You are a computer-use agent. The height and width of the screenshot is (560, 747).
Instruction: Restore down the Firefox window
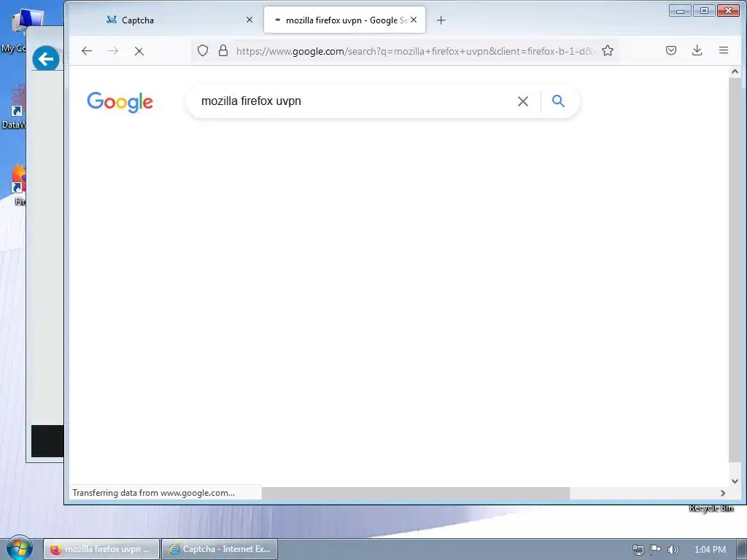704,10
